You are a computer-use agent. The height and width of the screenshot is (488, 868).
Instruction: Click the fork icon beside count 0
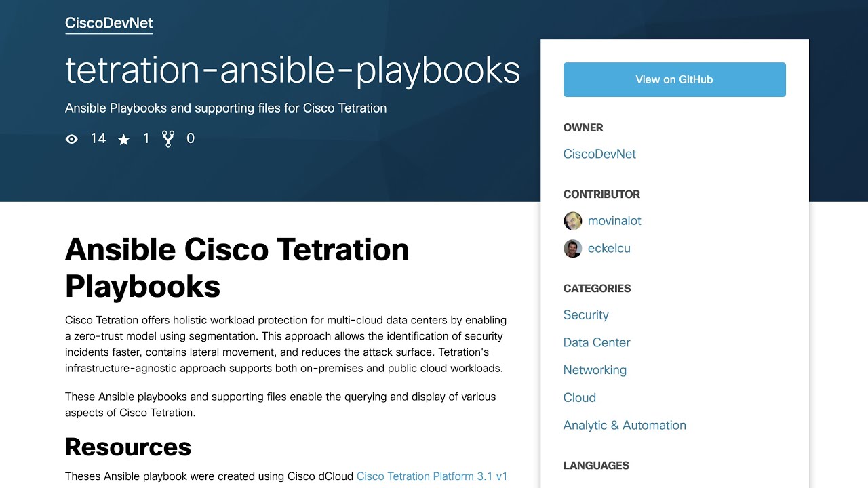click(168, 139)
